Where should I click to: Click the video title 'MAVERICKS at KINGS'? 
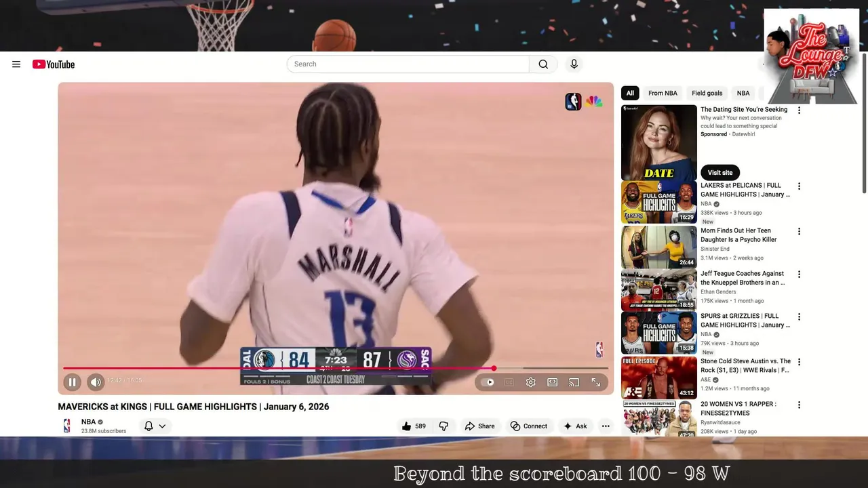193,407
